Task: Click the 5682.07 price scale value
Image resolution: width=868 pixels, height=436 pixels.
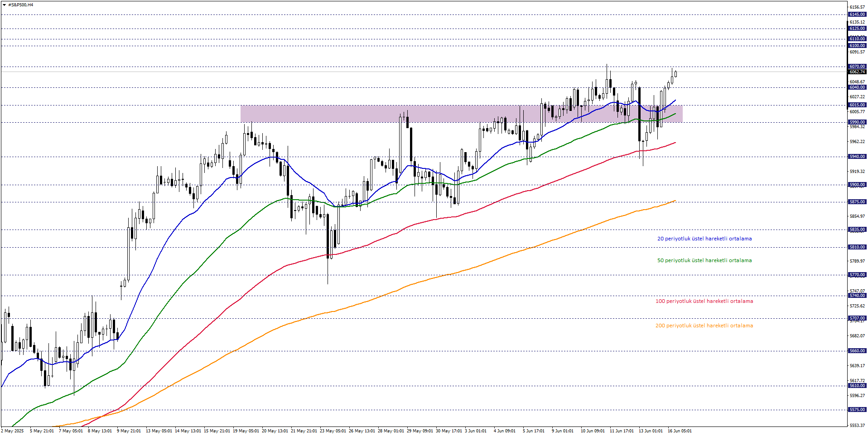Action: point(857,336)
